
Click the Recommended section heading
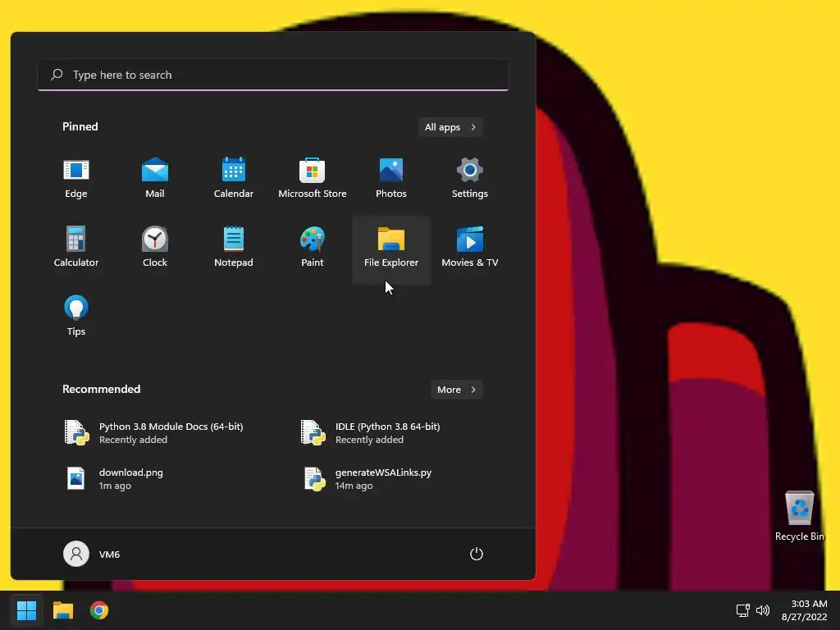point(101,389)
